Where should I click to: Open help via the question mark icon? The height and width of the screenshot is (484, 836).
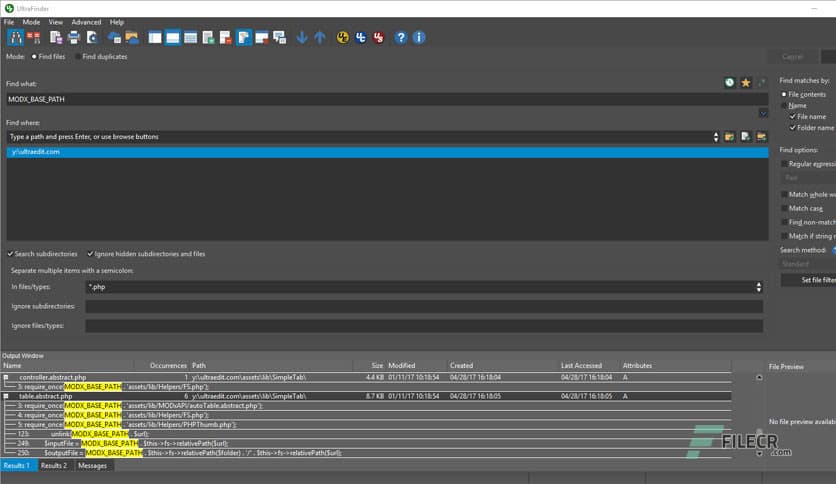[401, 38]
